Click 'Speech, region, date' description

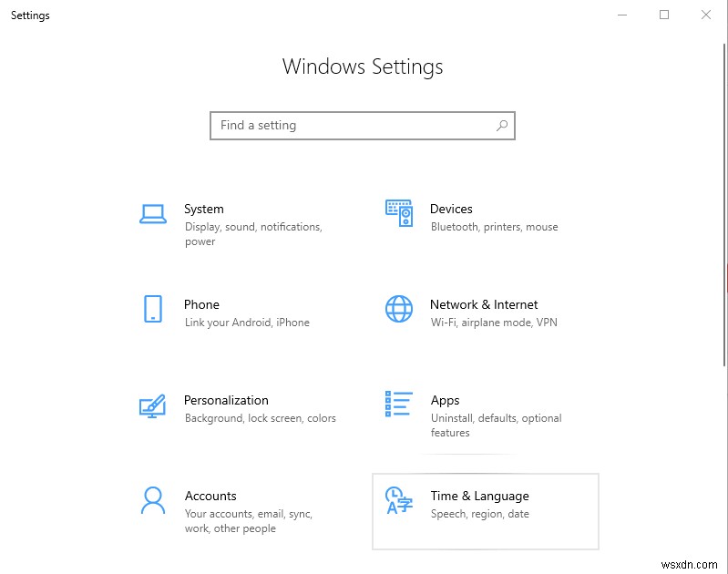(x=479, y=514)
